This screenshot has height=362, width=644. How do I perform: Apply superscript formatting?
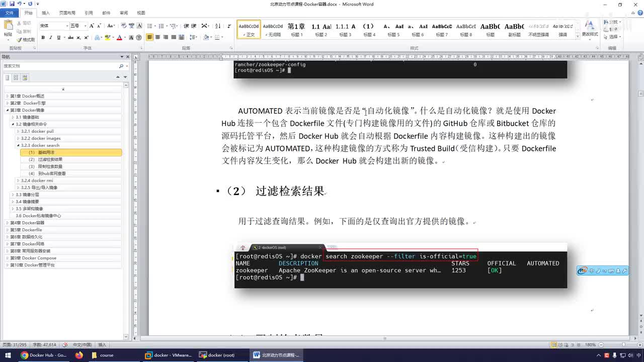(x=86, y=38)
